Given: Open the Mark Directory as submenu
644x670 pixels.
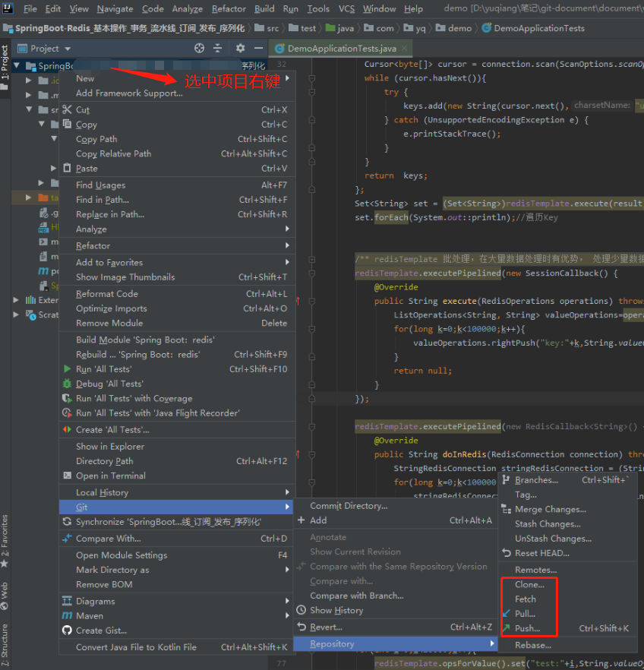Looking at the screenshot, I should 177,570.
